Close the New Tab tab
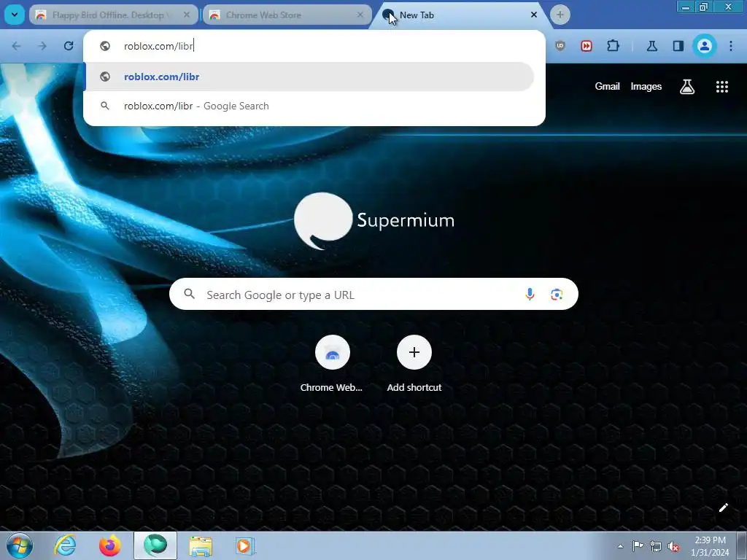Image resolution: width=747 pixels, height=560 pixels. pyautogui.click(x=534, y=15)
